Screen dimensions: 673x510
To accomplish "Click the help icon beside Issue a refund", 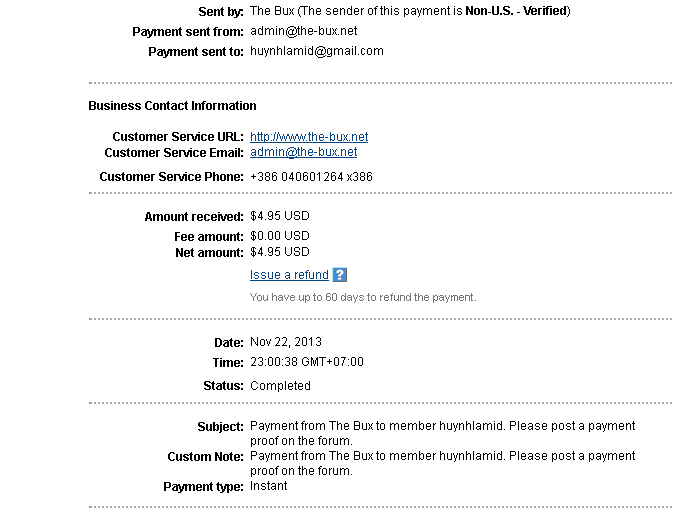I will click(340, 275).
